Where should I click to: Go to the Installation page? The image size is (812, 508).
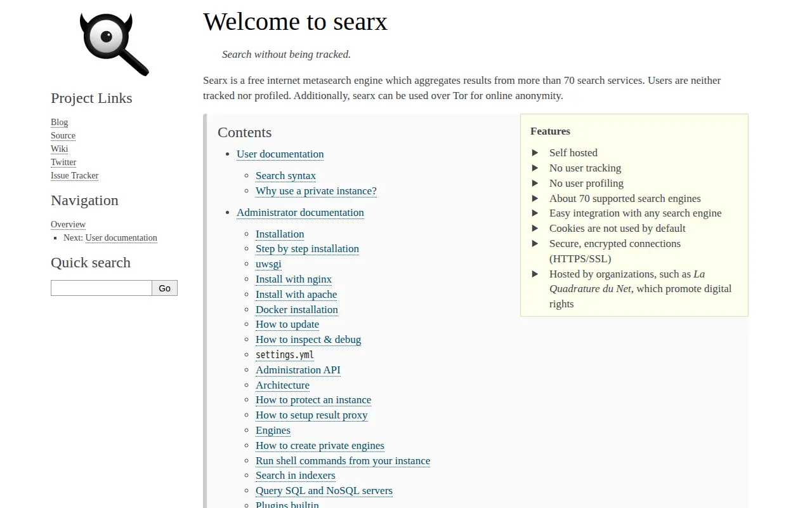280,234
